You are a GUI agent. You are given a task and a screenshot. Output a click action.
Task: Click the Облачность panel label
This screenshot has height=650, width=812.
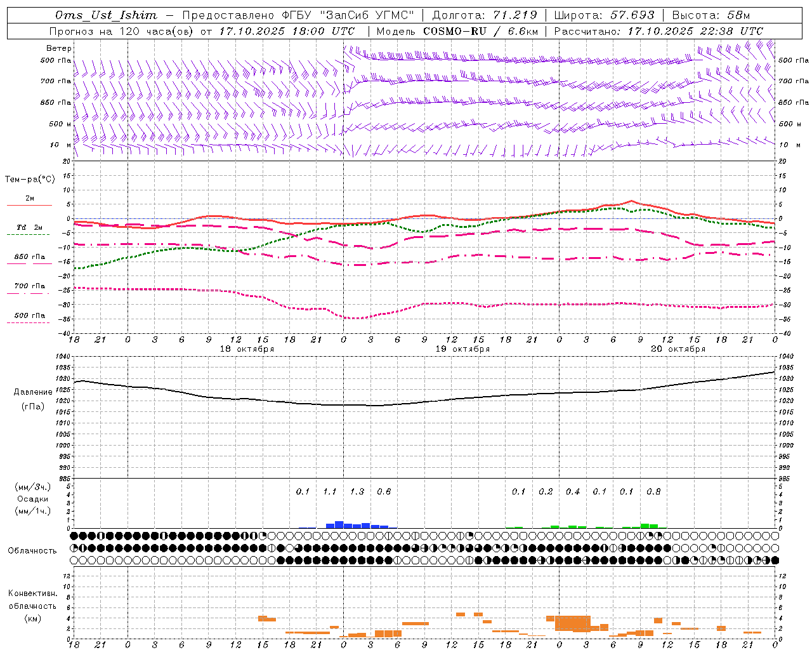pos(32,551)
